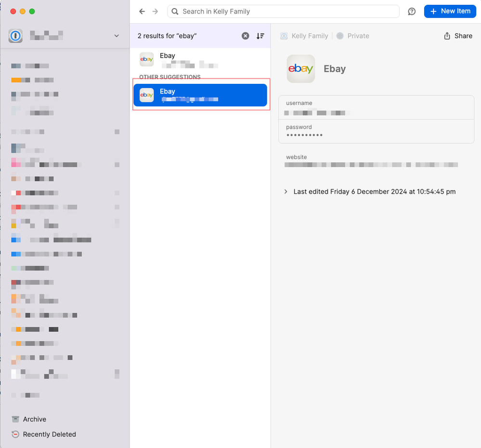
Task: Go back with the left arrow
Action: click(142, 12)
